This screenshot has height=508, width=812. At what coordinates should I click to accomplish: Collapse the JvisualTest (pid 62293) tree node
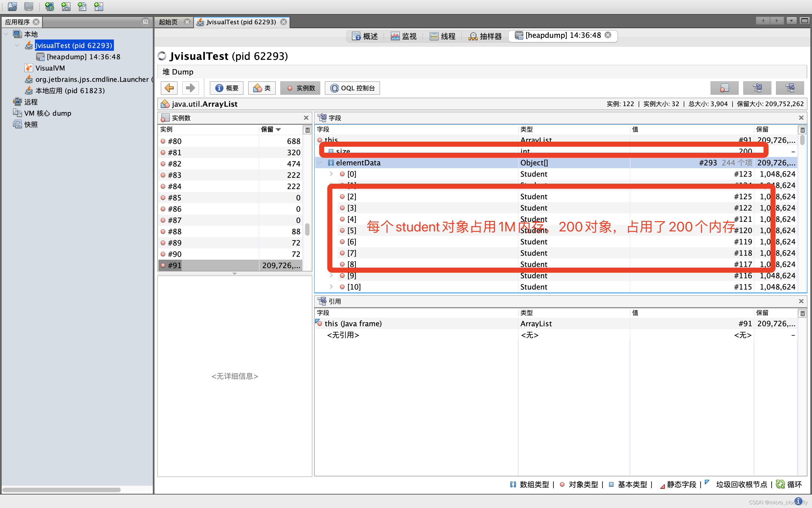pos(17,45)
